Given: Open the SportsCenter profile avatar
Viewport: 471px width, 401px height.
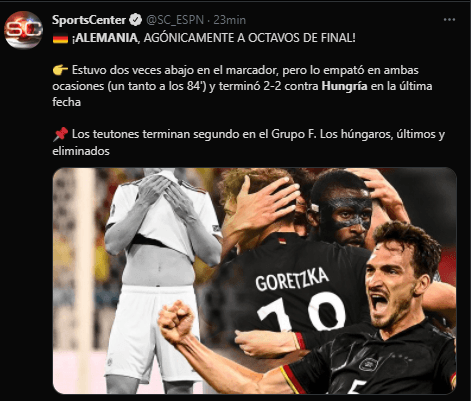Looking at the screenshot, I should (x=23, y=30).
